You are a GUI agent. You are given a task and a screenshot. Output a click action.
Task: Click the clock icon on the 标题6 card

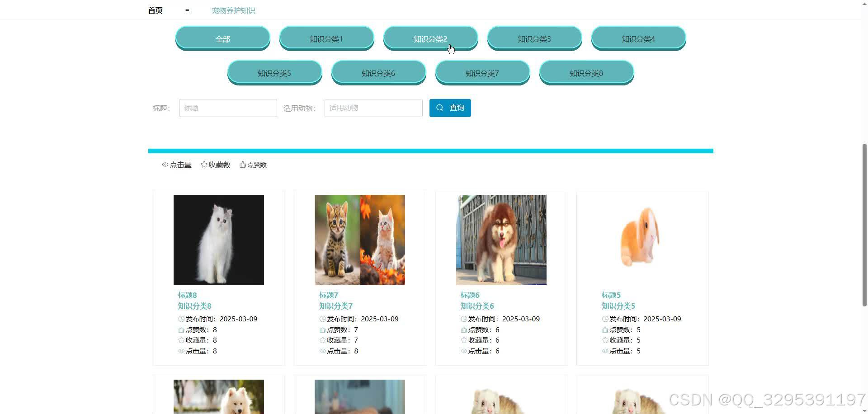pyautogui.click(x=464, y=319)
